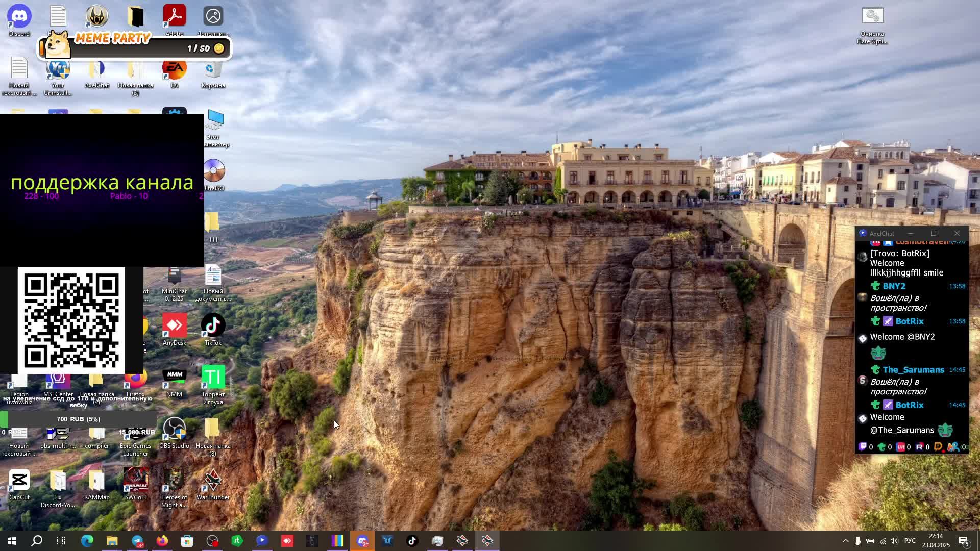The image size is (980, 551).
Task: Click Telegram in the taskbar
Action: tap(137, 541)
